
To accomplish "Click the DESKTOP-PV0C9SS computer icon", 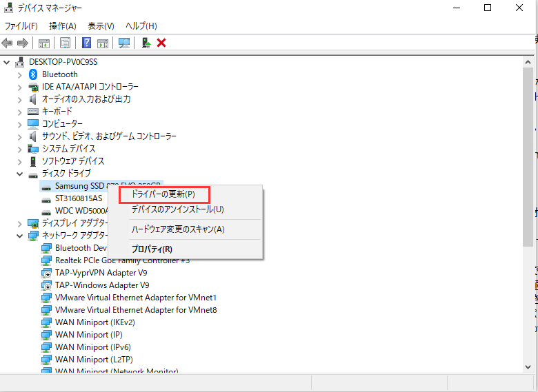I will tap(20, 62).
